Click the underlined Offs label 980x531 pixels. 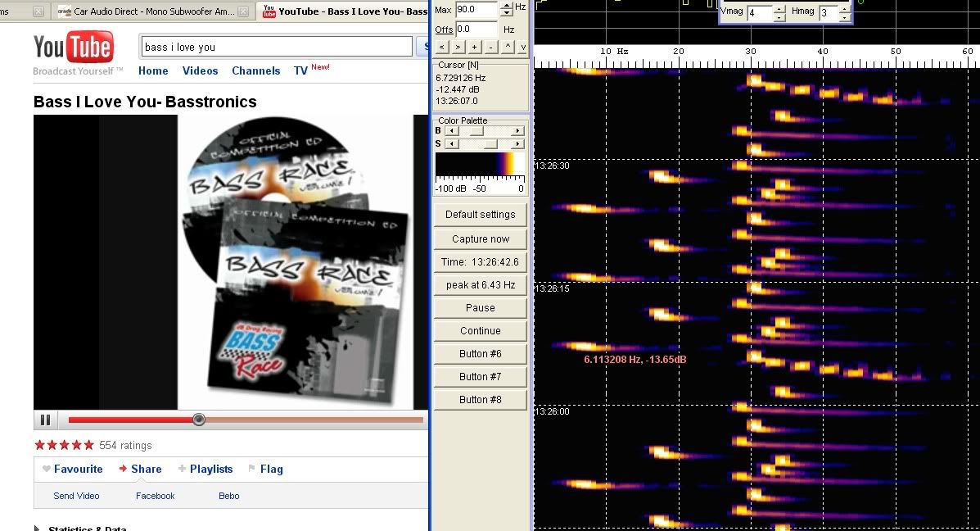[444, 29]
